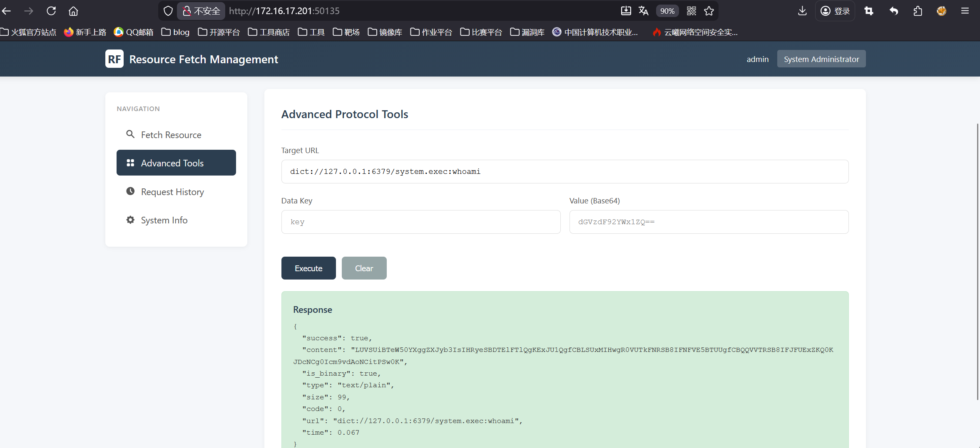Click the install page icon in address bar
Viewport: 980px width, 448px height.
point(626,11)
